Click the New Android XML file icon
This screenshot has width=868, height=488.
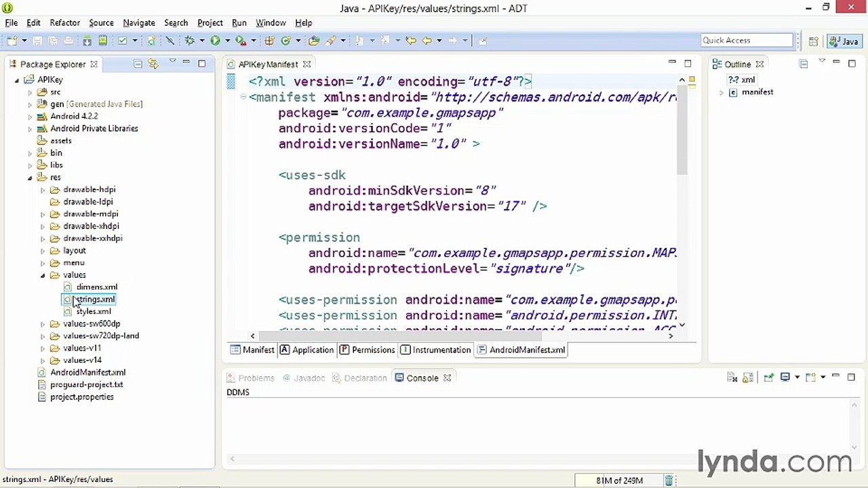(152, 41)
